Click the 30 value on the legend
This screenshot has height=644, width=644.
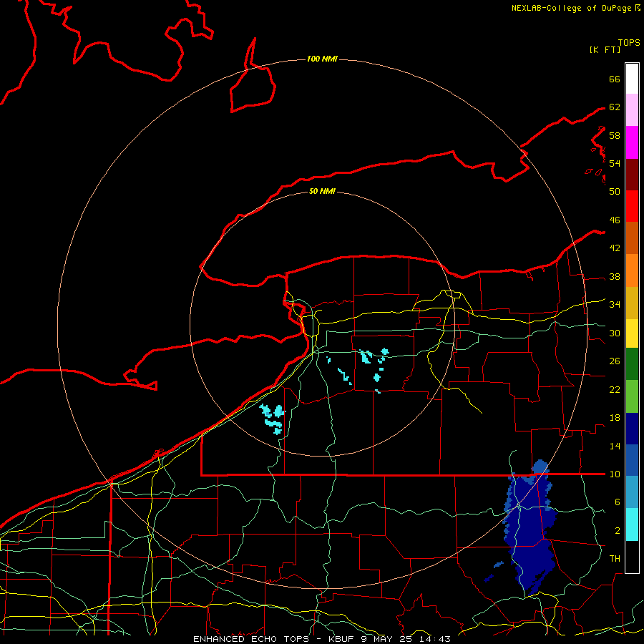point(615,333)
